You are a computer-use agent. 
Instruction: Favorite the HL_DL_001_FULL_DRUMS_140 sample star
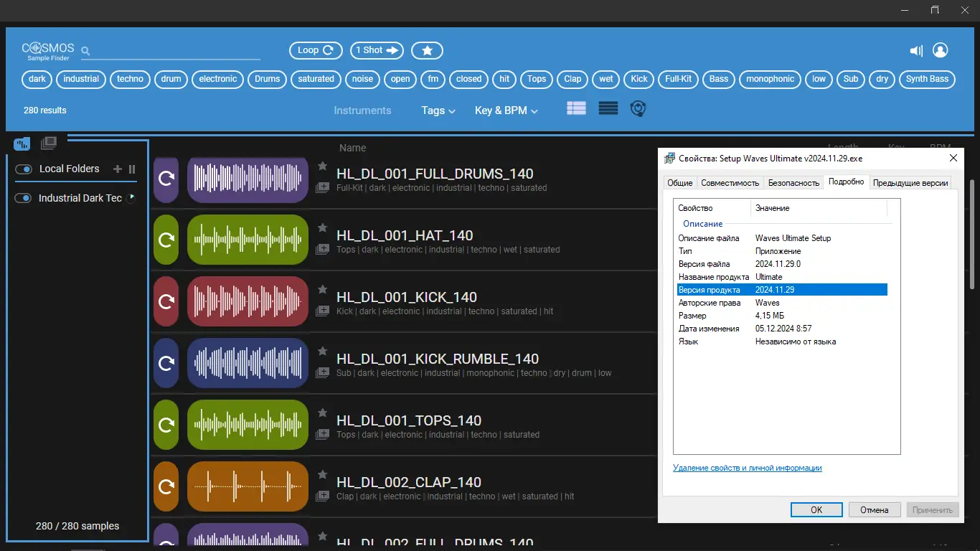tap(323, 166)
